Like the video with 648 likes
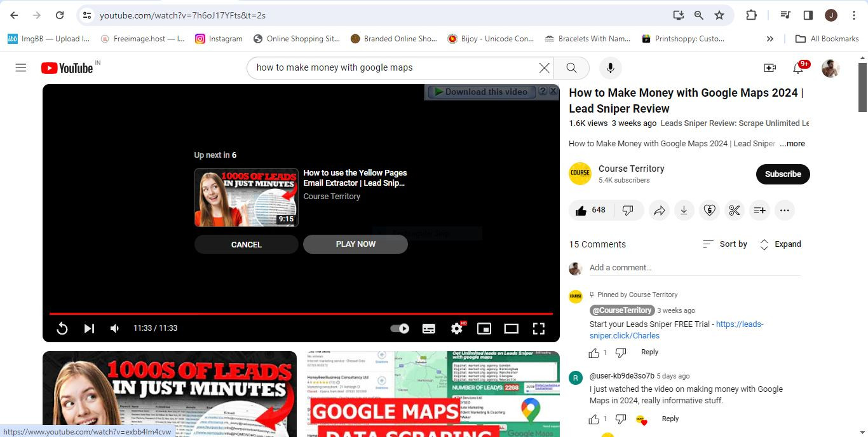This screenshot has width=868, height=437. (x=591, y=211)
